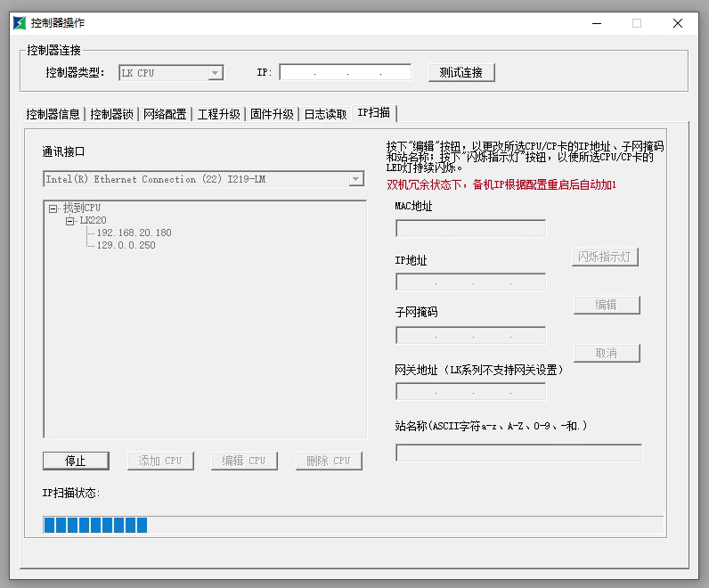This screenshot has height=588, width=709.
Task: Open the 网络配置 tab
Action: (x=165, y=114)
